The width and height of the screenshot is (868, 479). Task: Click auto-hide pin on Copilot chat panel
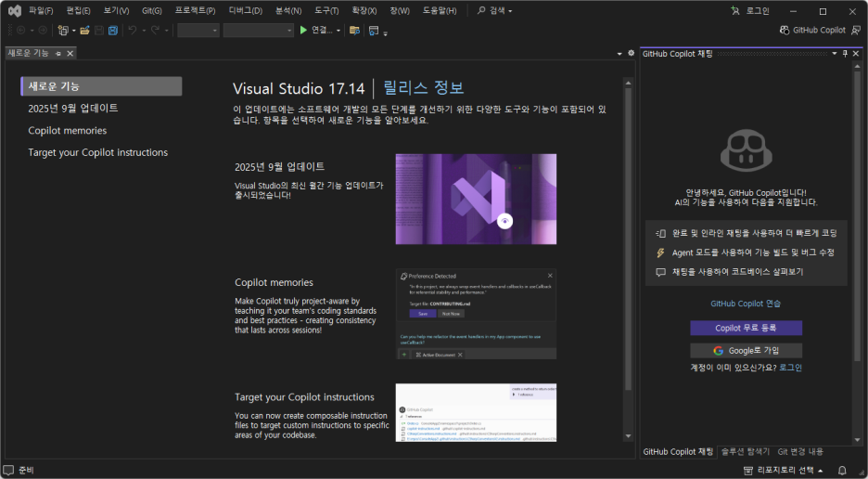coord(846,54)
